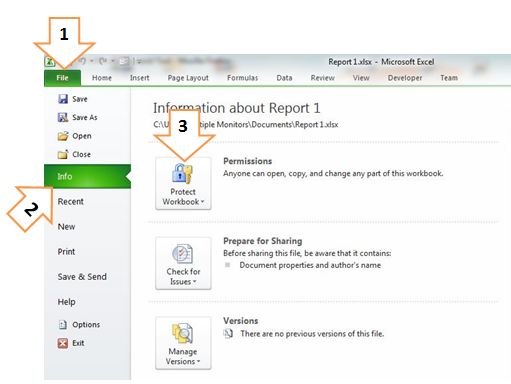Viewport: 511px width, 384px height.
Task: Open the Developer tab
Action: tap(405, 78)
